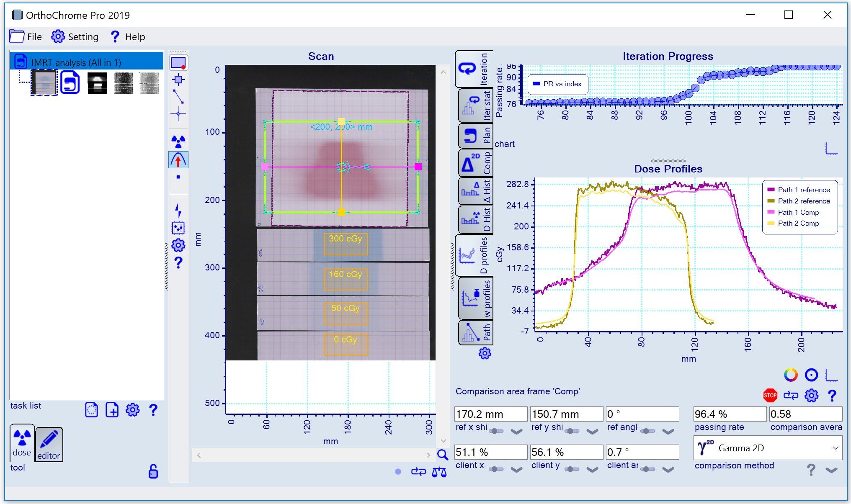Switch to the D profiles tab

[x=474, y=255]
